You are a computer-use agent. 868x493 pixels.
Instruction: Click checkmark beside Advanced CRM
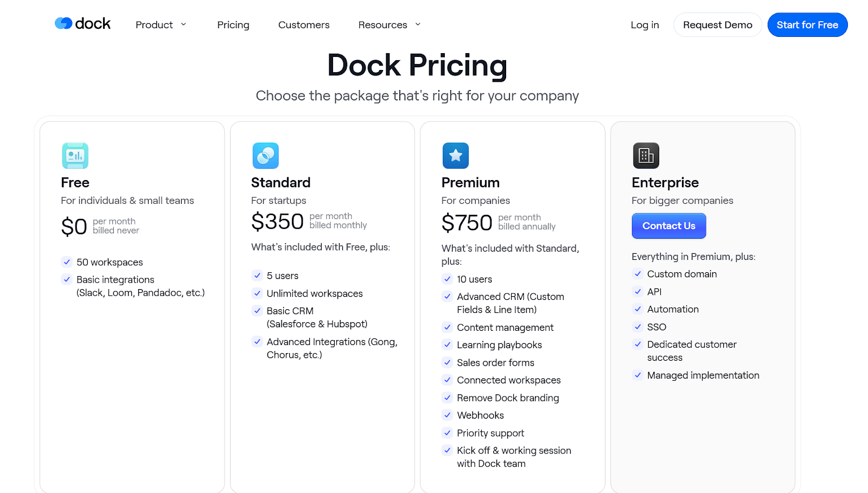[x=448, y=296]
